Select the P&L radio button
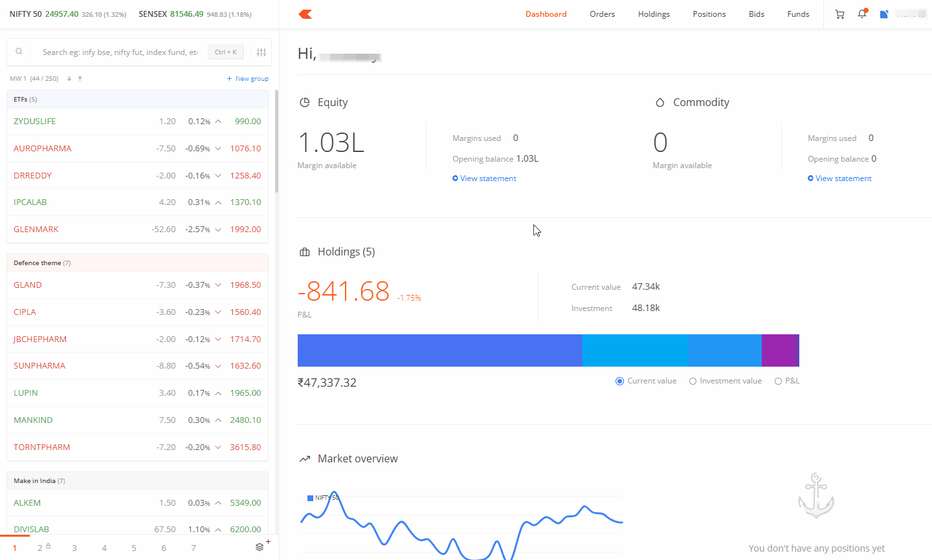 (778, 382)
